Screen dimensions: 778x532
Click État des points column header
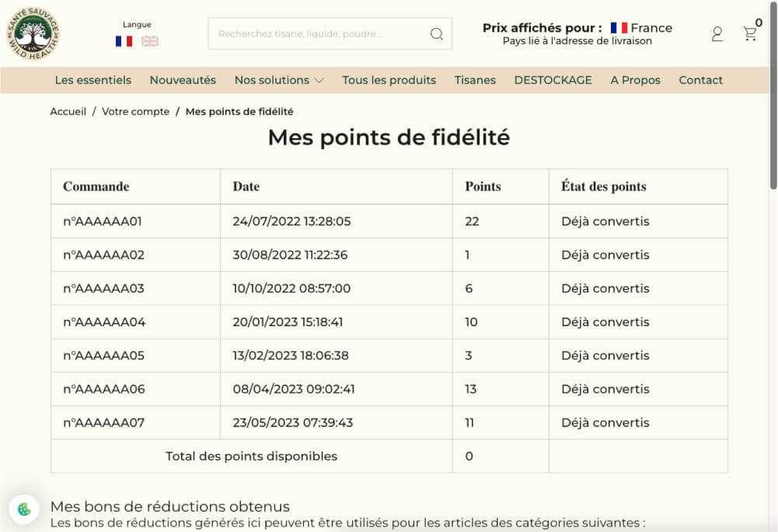tap(603, 186)
